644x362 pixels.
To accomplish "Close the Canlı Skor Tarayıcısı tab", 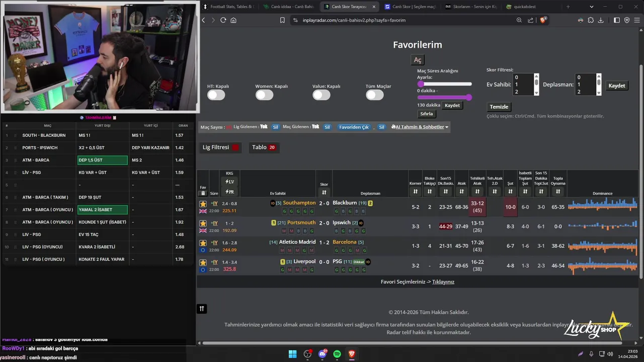I will [374, 7].
